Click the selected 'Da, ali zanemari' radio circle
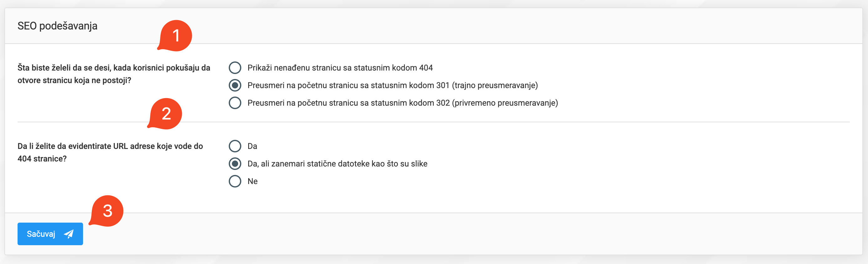The height and width of the screenshot is (264, 868). click(x=235, y=164)
